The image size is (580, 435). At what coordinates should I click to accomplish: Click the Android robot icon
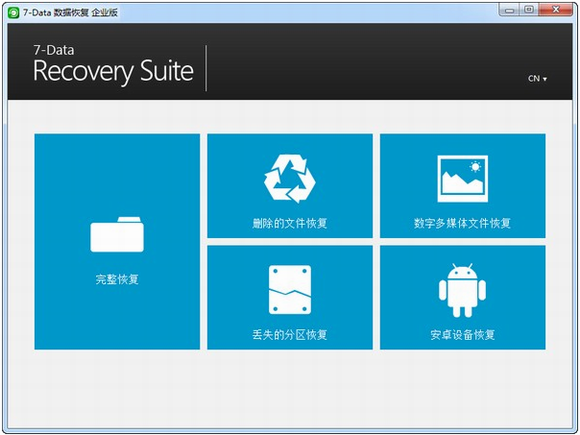462,290
